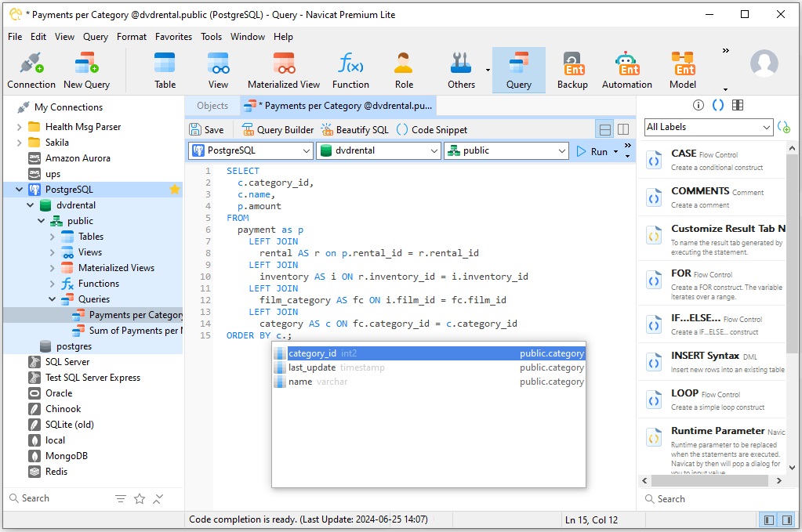Select the INSERT Syntax snippet
The height and width of the screenshot is (532, 802).
pos(713,362)
